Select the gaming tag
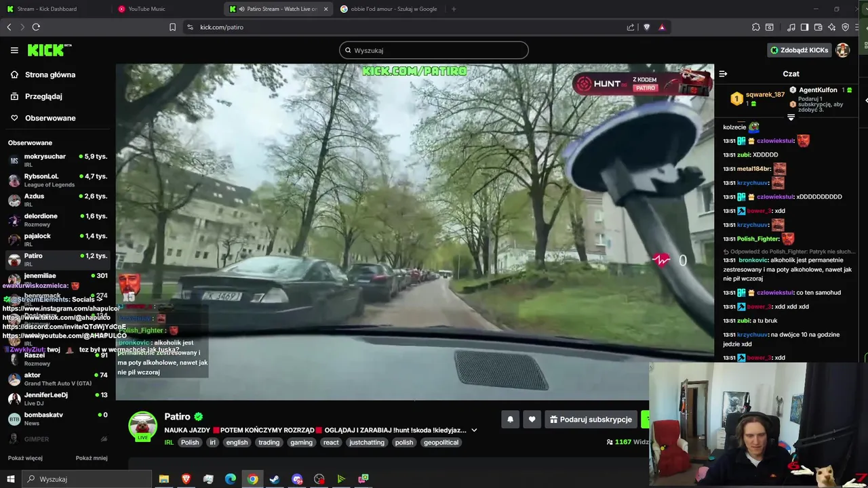868x488 pixels. [x=301, y=443]
